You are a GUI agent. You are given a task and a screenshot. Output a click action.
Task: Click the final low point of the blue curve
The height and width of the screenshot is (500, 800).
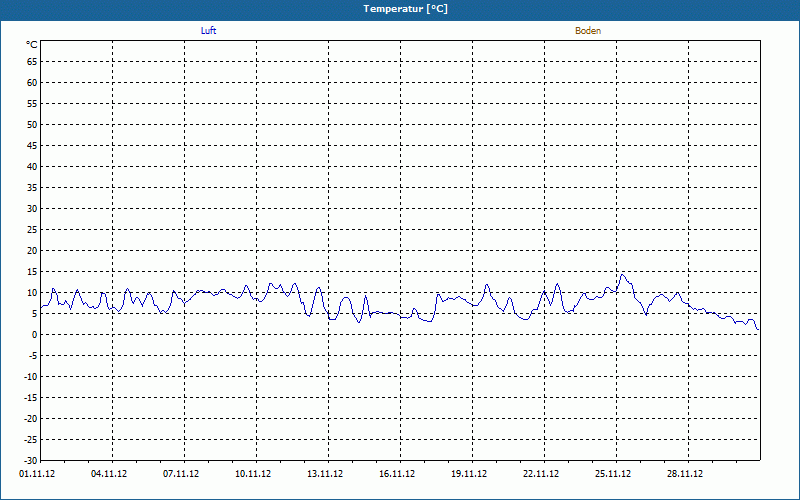(x=758, y=330)
